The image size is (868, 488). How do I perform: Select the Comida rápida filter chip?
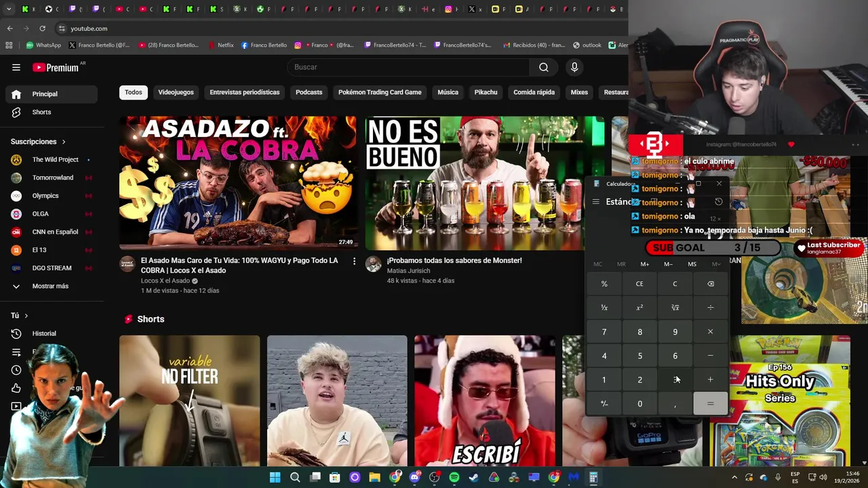tap(534, 92)
